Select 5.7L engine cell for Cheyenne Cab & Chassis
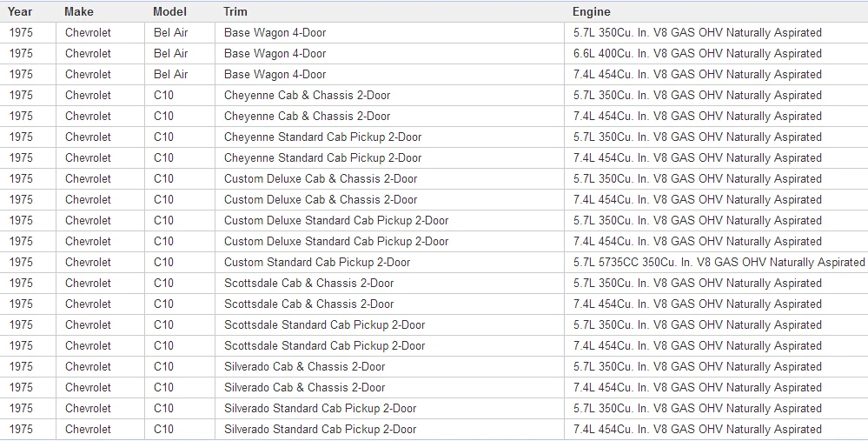The height and width of the screenshot is (441, 868). click(x=716, y=96)
